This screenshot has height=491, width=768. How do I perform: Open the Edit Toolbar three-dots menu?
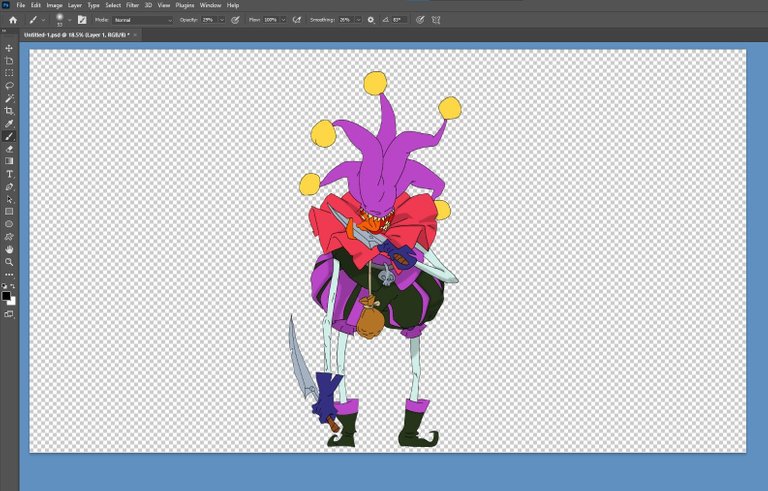click(x=9, y=274)
